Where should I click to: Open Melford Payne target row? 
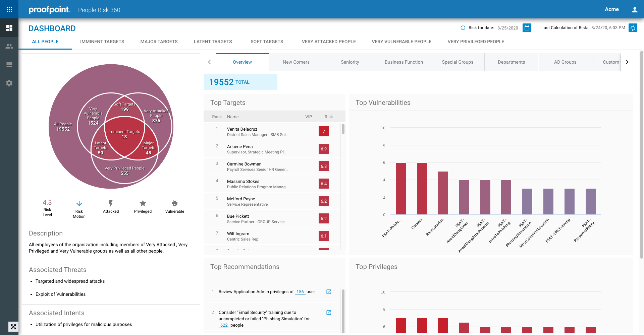tap(272, 201)
